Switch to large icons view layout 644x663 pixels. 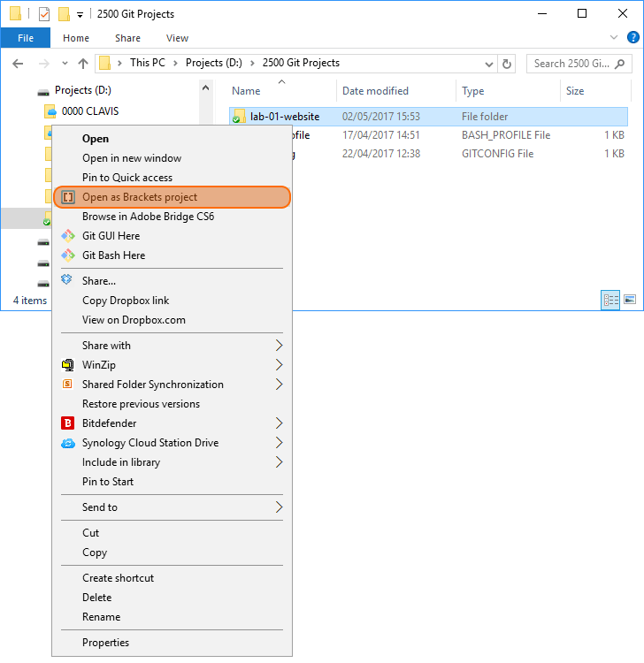coord(630,300)
